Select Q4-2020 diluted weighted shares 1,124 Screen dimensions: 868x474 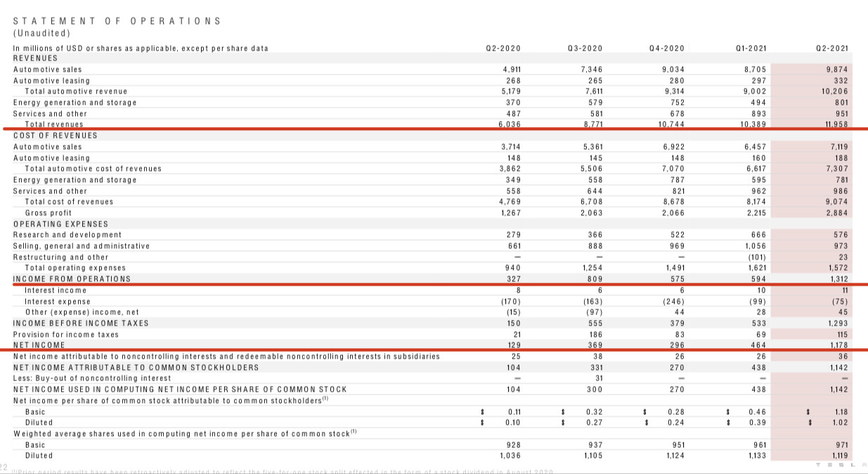coord(674,455)
